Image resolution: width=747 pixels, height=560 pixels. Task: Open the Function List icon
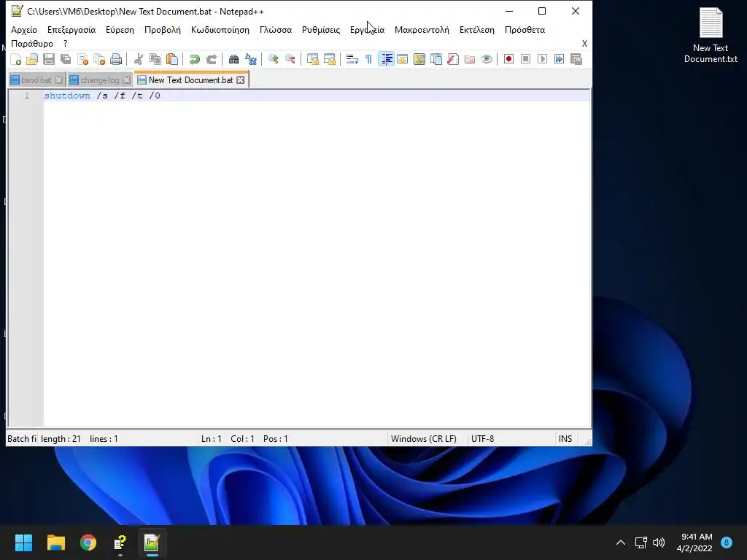[452, 59]
